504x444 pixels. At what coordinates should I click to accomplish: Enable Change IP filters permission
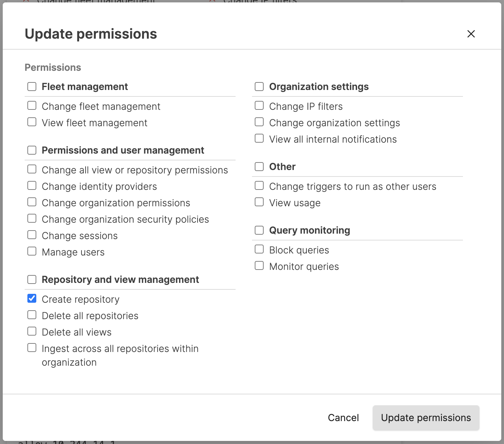pos(259,106)
